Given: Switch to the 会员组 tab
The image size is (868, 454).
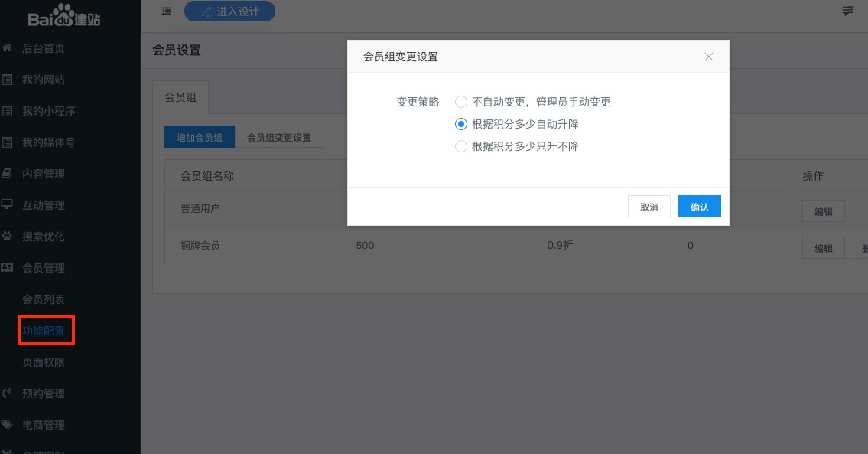Looking at the screenshot, I should (x=180, y=97).
